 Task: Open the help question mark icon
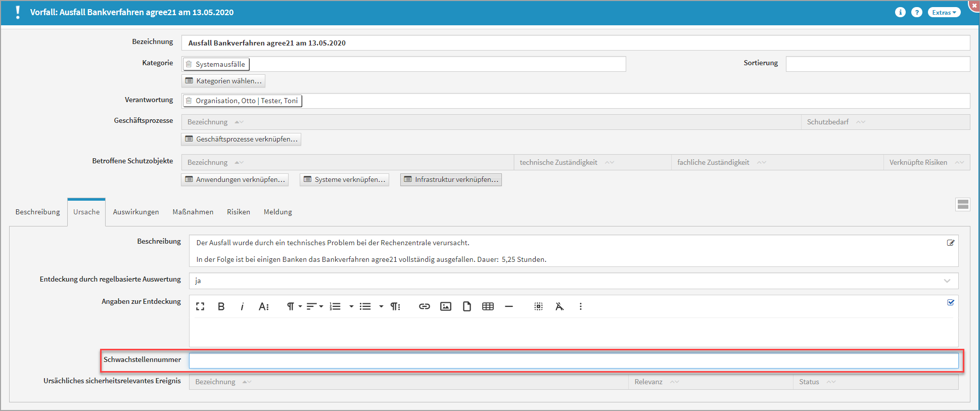916,12
